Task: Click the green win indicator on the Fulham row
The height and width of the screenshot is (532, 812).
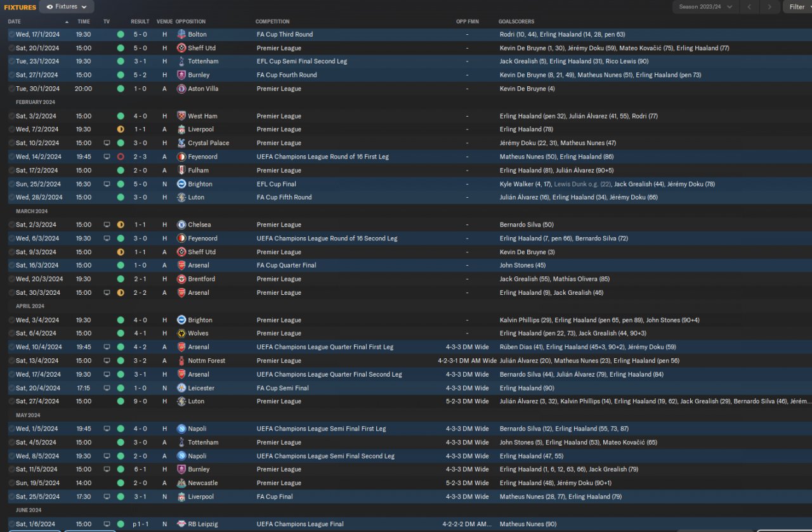Action: coord(121,171)
